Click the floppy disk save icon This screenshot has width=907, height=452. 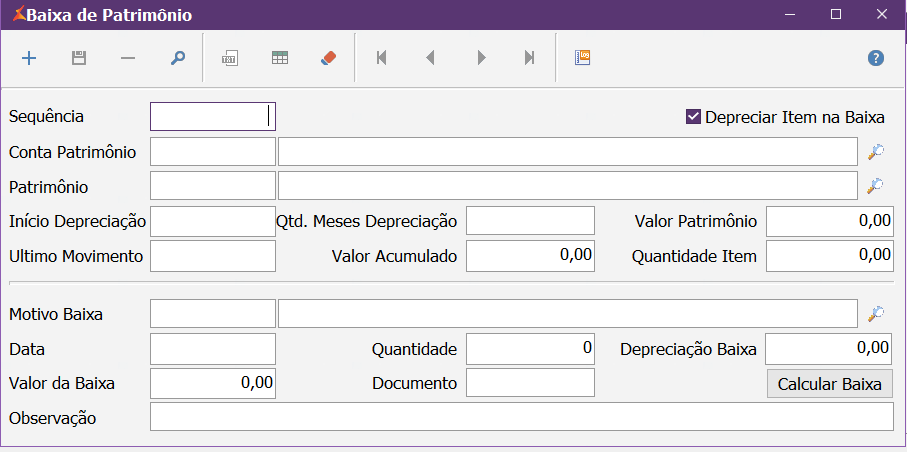coord(79,58)
